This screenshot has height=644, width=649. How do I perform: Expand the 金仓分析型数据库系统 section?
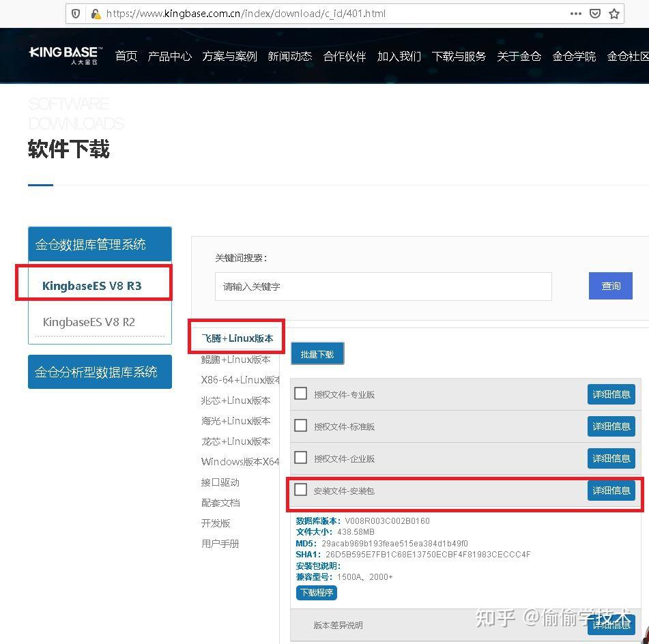pos(100,372)
